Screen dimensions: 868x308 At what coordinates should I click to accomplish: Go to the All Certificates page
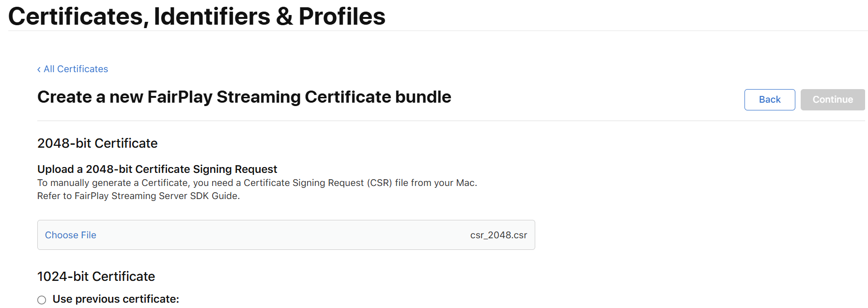point(76,69)
